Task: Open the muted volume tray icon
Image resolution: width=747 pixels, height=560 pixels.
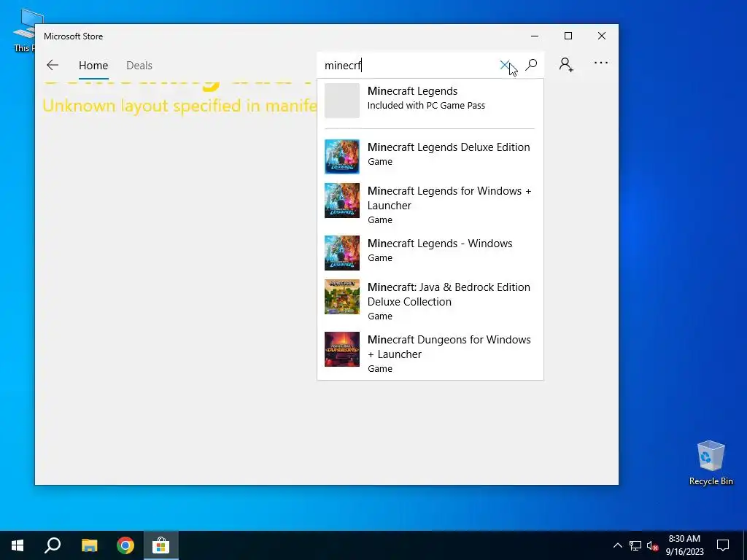Action: 652,545
